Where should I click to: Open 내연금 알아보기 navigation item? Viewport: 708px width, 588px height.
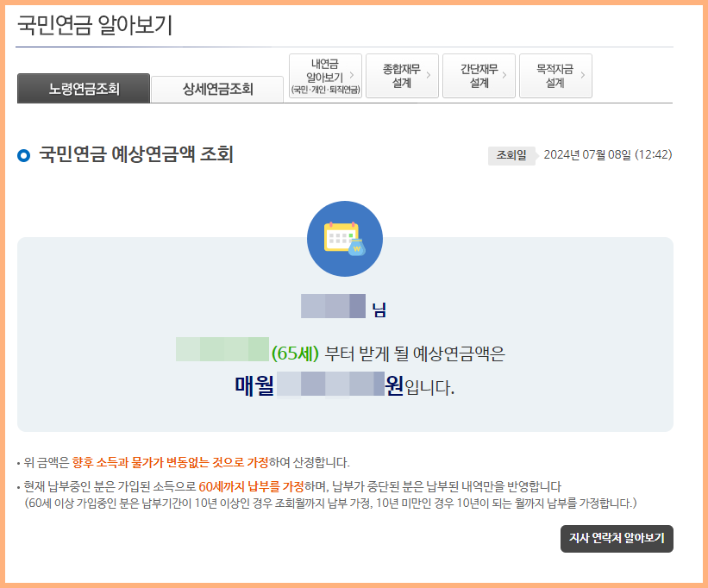click(x=324, y=76)
